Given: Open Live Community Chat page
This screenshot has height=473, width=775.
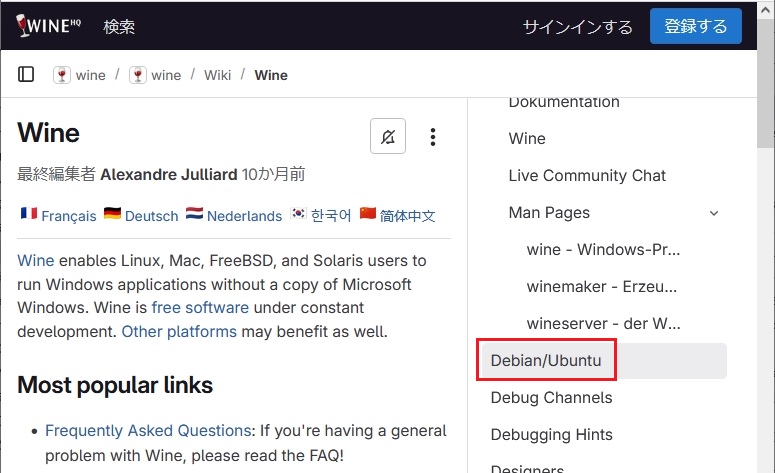Looking at the screenshot, I should pyautogui.click(x=587, y=175).
